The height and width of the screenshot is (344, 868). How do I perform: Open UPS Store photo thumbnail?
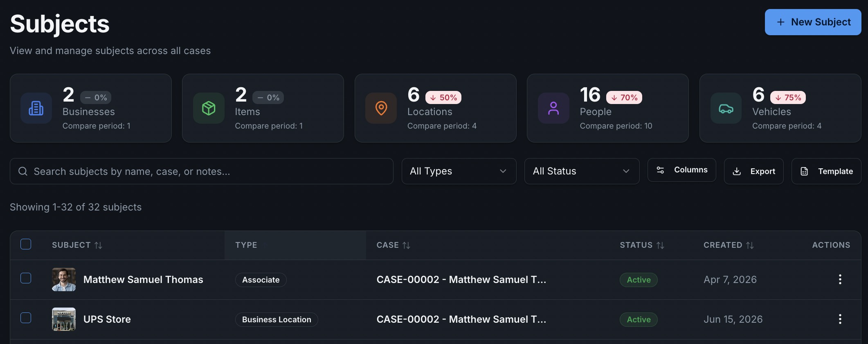click(x=64, y=319)
